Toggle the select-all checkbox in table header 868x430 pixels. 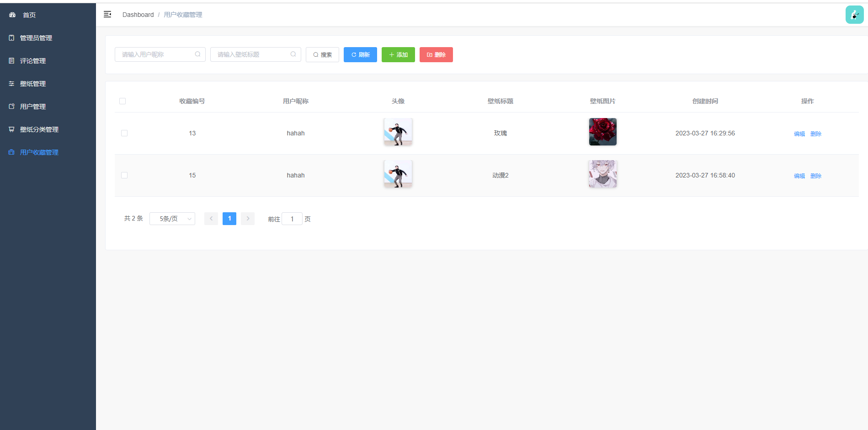122,101
